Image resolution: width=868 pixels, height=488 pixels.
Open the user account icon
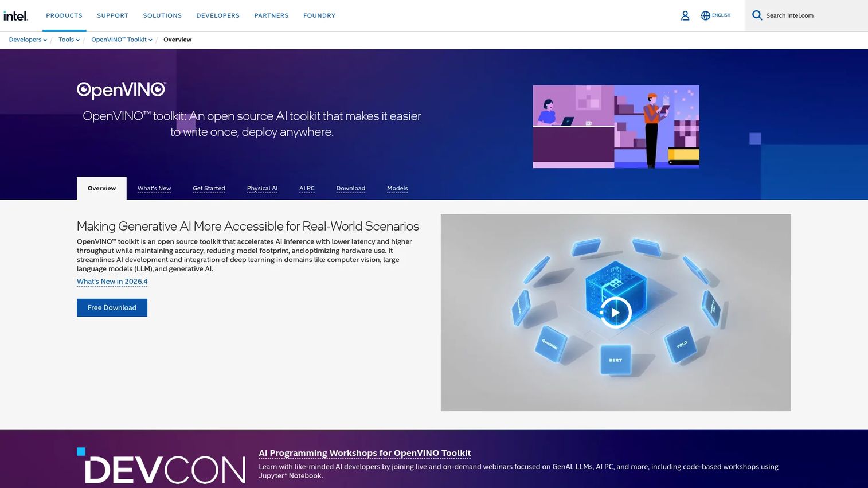click(685, 15)
